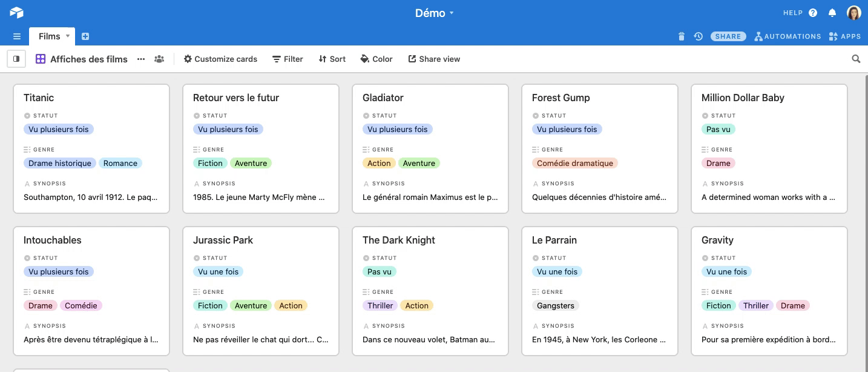This screenshot has height=372, width=868.
Task: Click the Romance tag on Titanic
Action: point(120,163)
